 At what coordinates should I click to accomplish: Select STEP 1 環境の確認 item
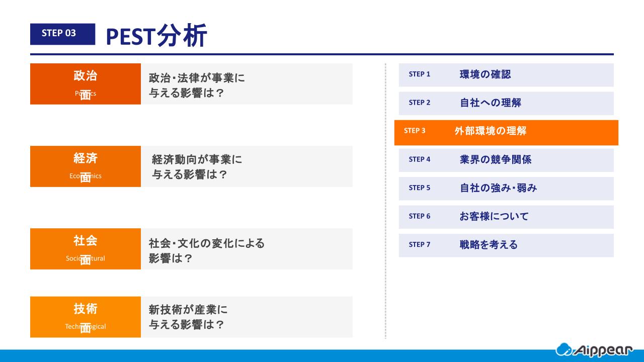(506, 74)
